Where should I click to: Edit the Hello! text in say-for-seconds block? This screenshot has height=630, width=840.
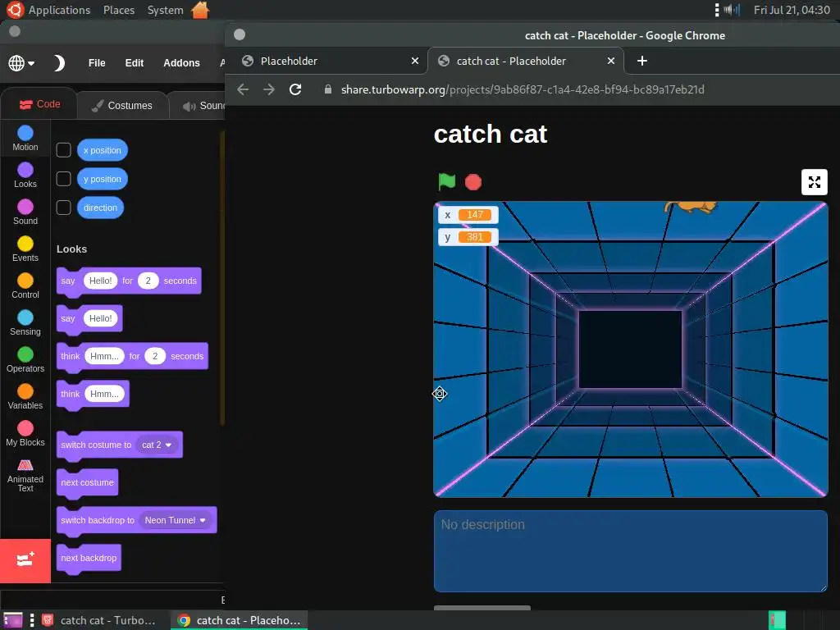point(100,281)
